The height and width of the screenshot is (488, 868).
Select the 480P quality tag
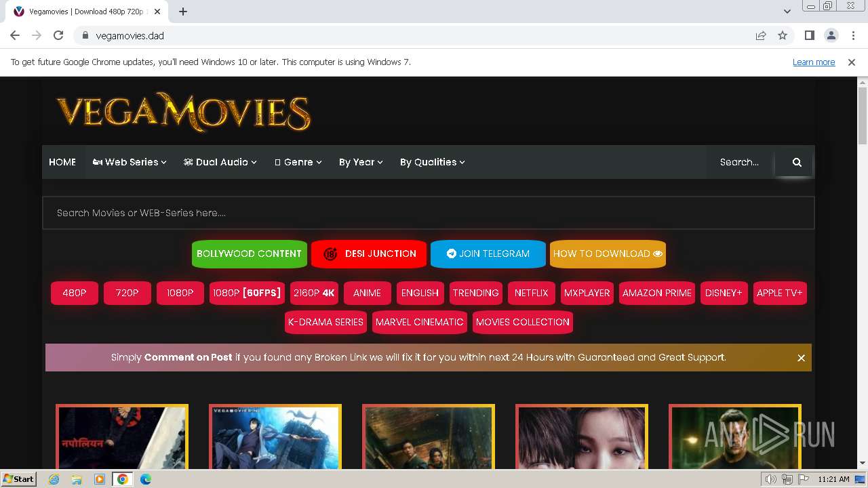point(75,293)
